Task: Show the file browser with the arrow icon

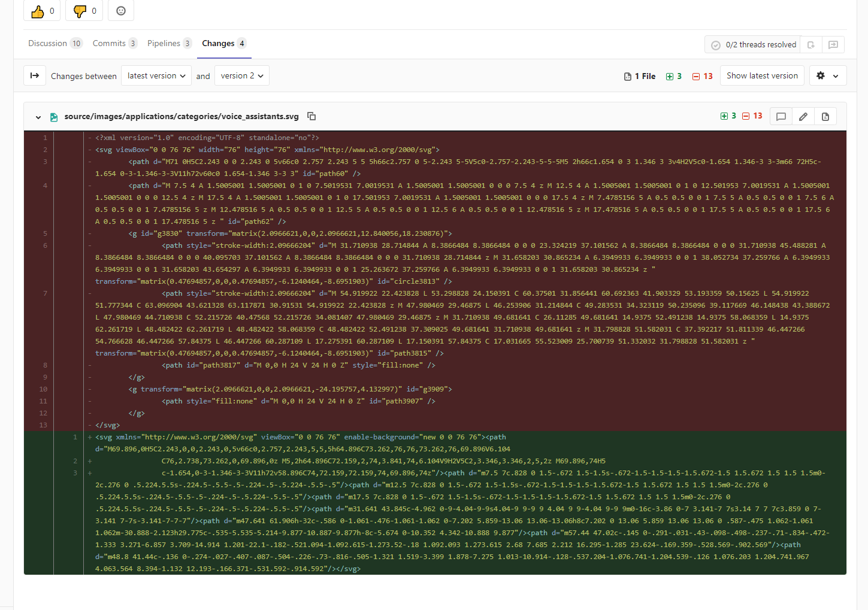Action: coord(34,75)
